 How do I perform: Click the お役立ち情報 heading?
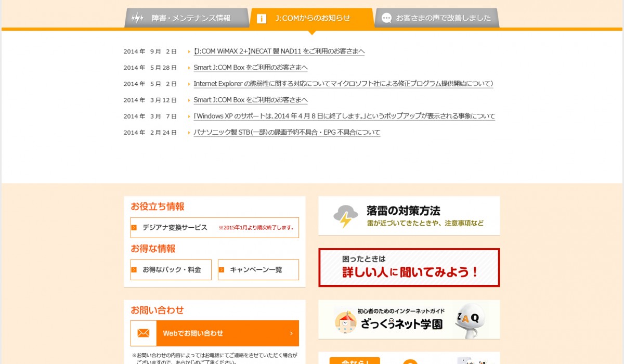[x=158, y=206]
